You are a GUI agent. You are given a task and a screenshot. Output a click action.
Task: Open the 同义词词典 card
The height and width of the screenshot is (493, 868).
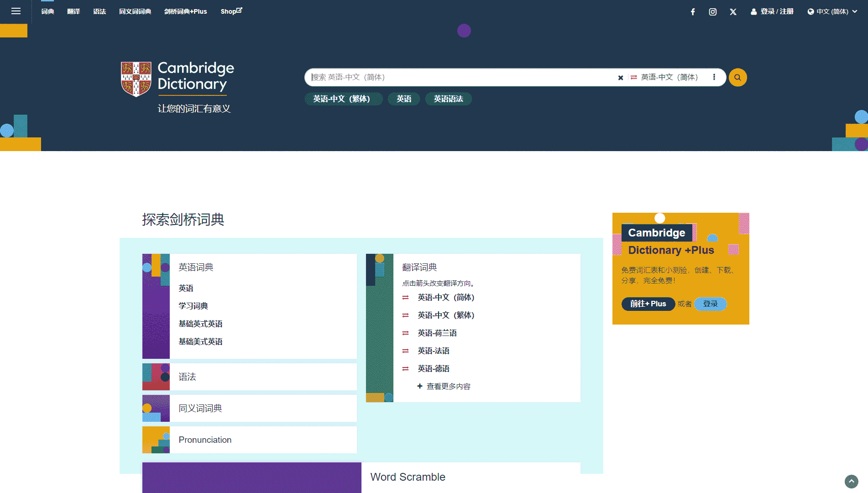249,408
